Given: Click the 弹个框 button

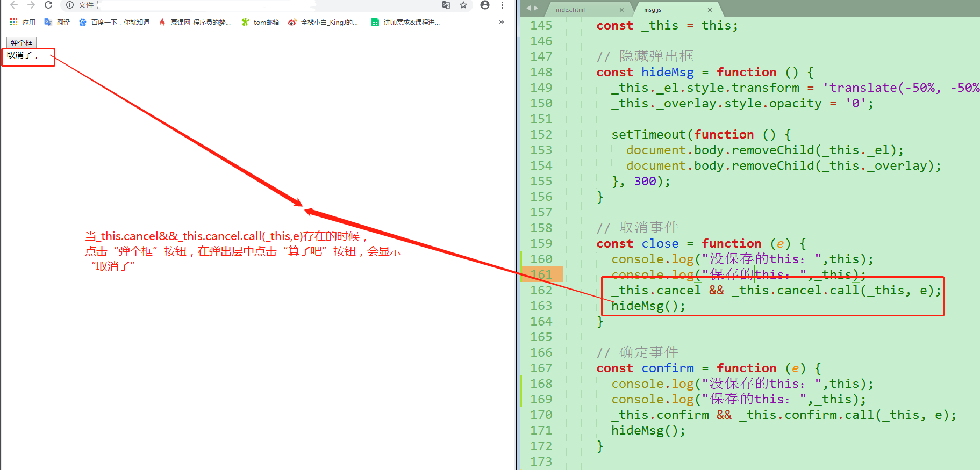Looking at the screenshot, I should [x=22, y=42].
